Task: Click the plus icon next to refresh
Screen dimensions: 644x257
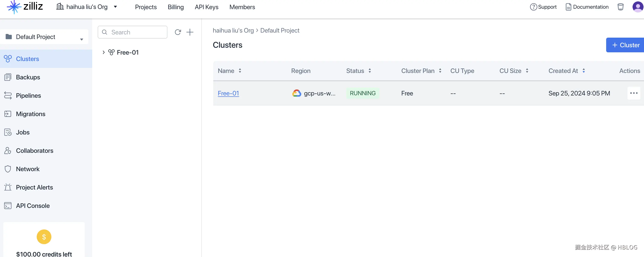Action: coord(190,32)
